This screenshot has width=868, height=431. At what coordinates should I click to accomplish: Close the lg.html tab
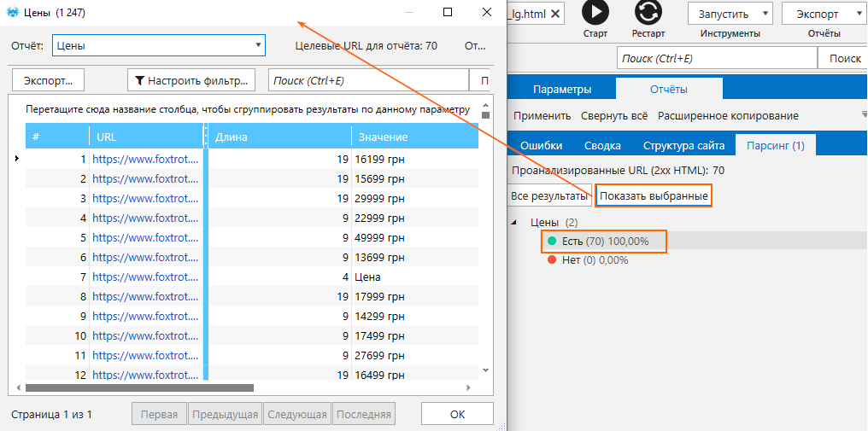point(555,13)
